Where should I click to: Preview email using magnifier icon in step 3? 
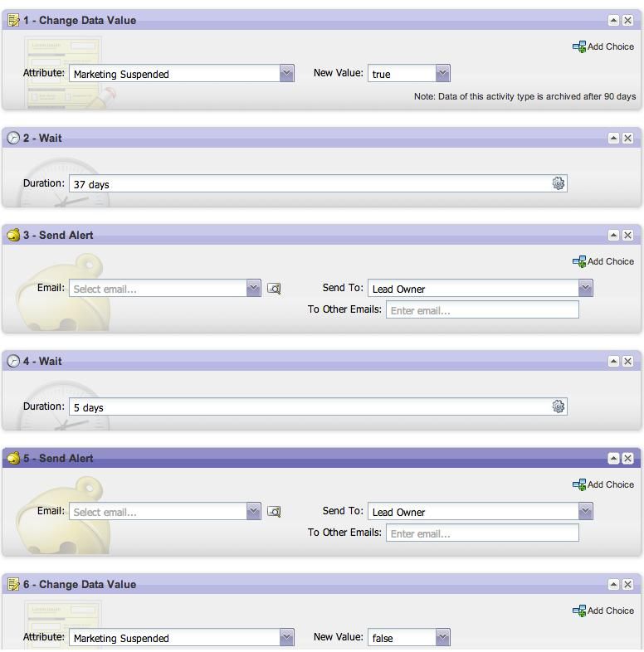(x=274, y=289)
